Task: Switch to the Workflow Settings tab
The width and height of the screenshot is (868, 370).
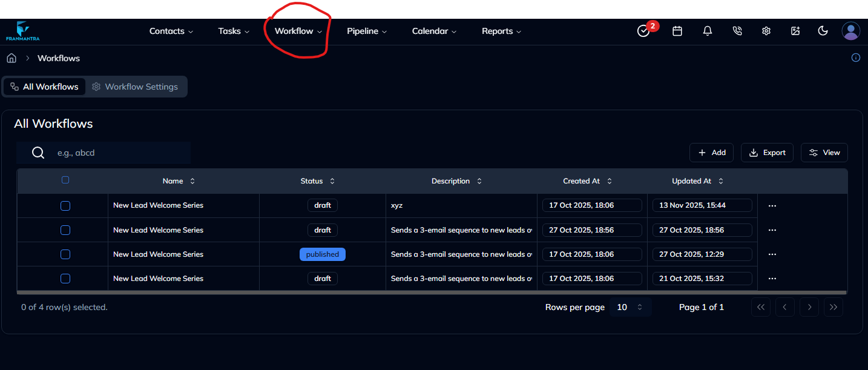Action: click(135, 87)
